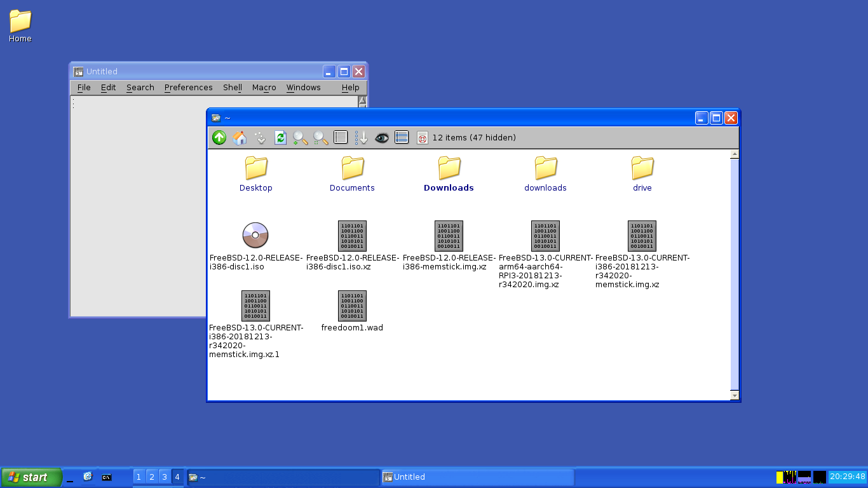Viewport: 868px width, 488px height.
Task: Switch to workspace 2 in pager
Action: tap(151, 477)
